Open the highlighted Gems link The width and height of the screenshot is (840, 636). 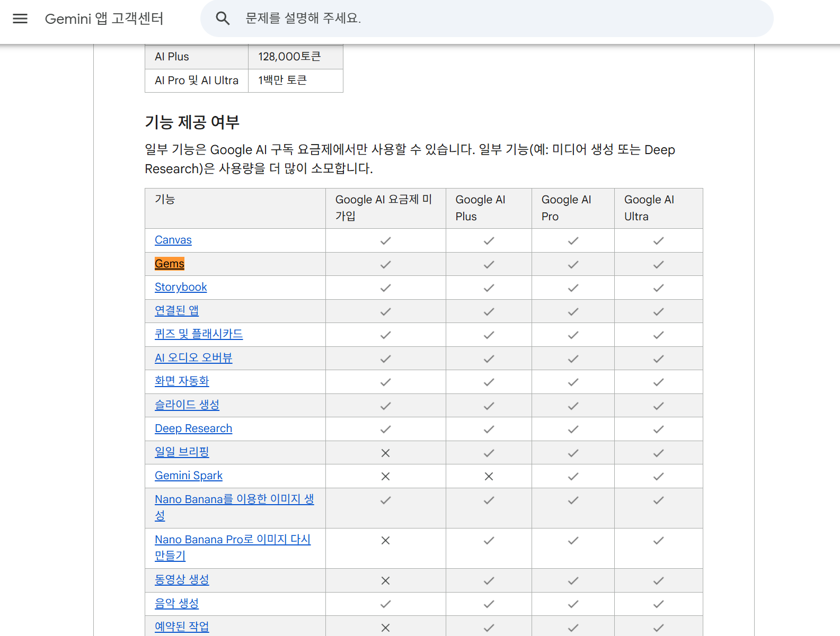[170, 264]
